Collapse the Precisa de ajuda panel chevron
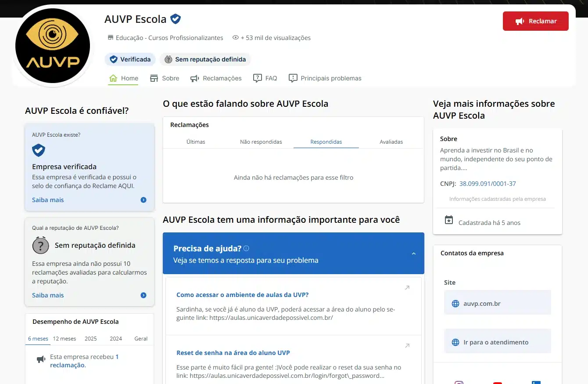 413,254
